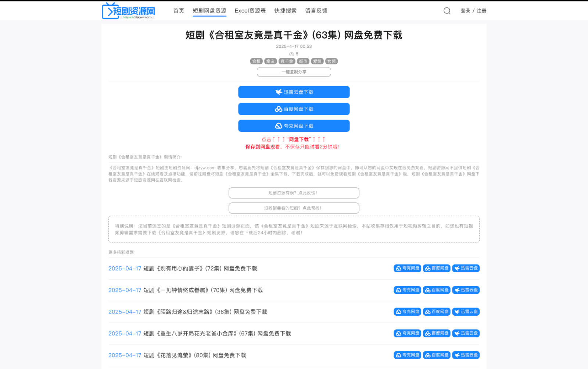Image resolution: width=588 pixels, height=369 pixels.
Task: Click the eye view-count icon
Action: pos(291,54)
